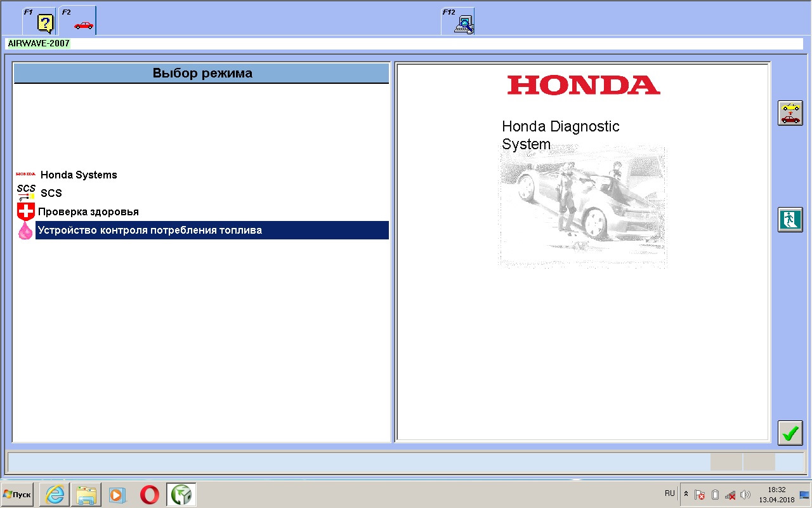Click the pink fuel drop icon

pyautogui.click(x=25, y=231)
